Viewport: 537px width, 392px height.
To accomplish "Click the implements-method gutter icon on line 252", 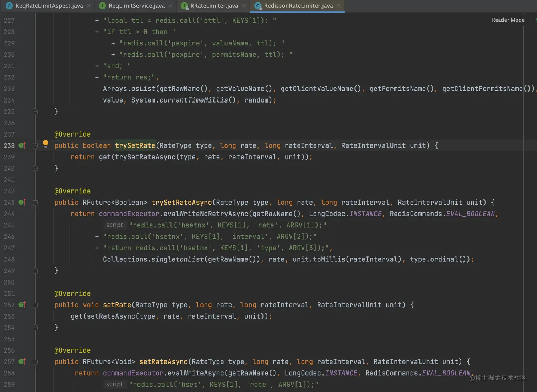I will (22, 305).
